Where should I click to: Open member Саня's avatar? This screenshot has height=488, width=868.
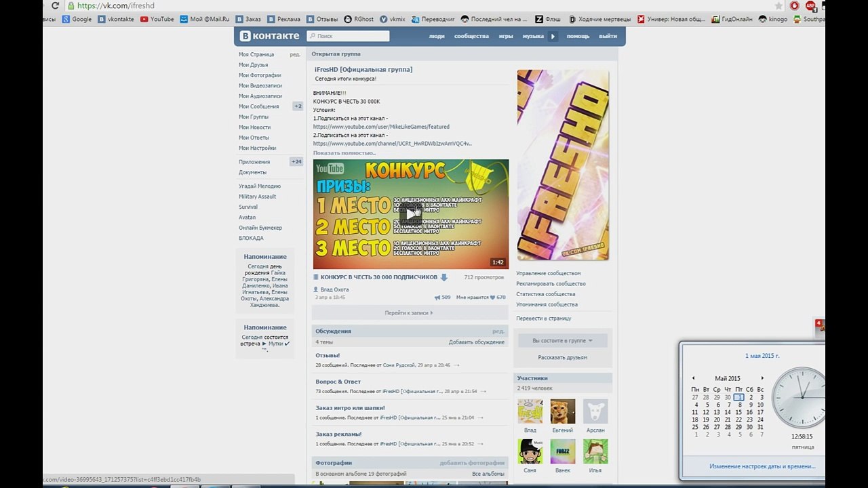coord(530,451)
